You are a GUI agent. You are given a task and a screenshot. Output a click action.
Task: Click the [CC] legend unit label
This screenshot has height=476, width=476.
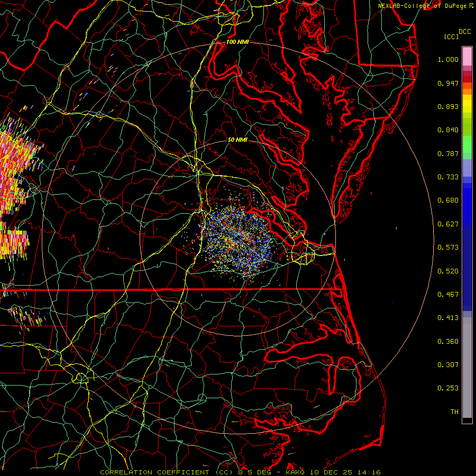click(x=451, y=36)
